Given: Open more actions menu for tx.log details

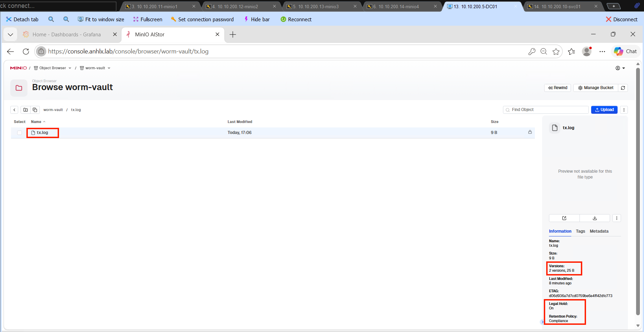Looking at the screenshot, I should [617, 218].
